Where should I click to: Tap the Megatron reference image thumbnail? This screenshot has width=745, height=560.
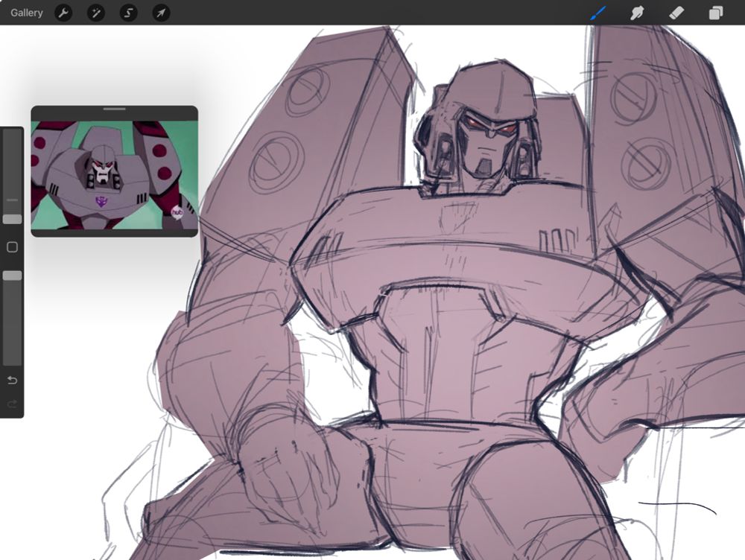[115, 175]
